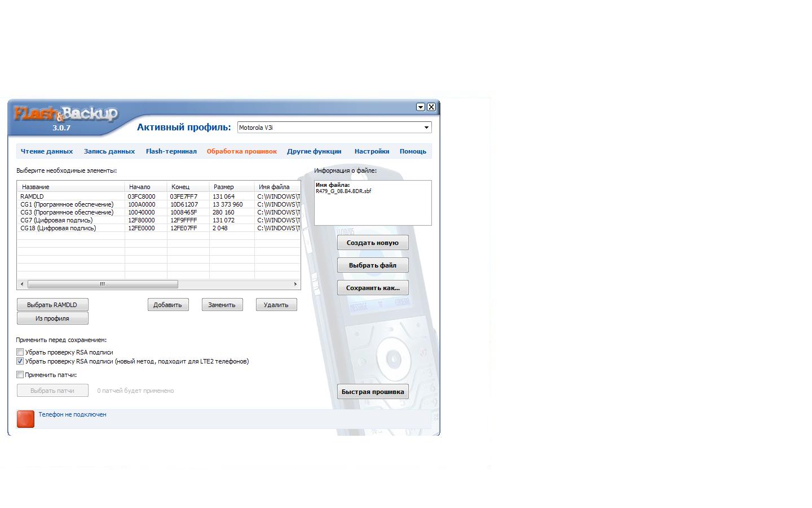Click the end address 10D61207
The height and width of the screenshot is (508, 812).
[x=184, y=204]
